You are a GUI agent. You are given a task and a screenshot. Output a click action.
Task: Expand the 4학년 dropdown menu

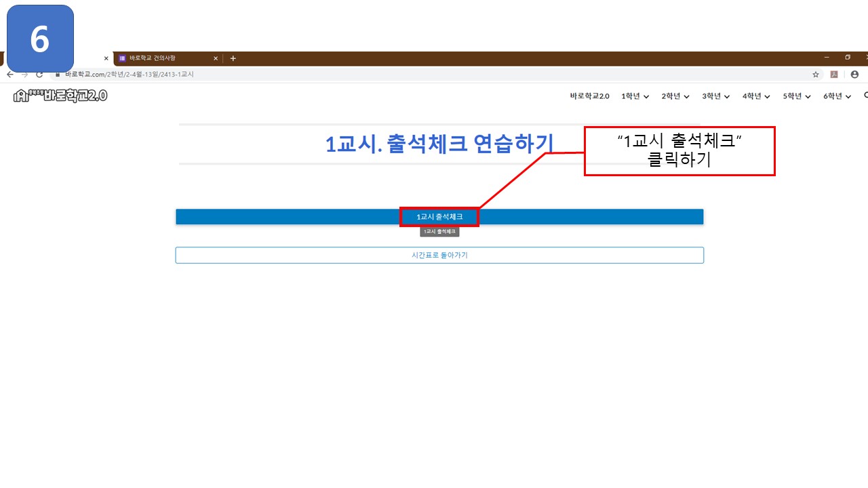click(x=756, y=96)
